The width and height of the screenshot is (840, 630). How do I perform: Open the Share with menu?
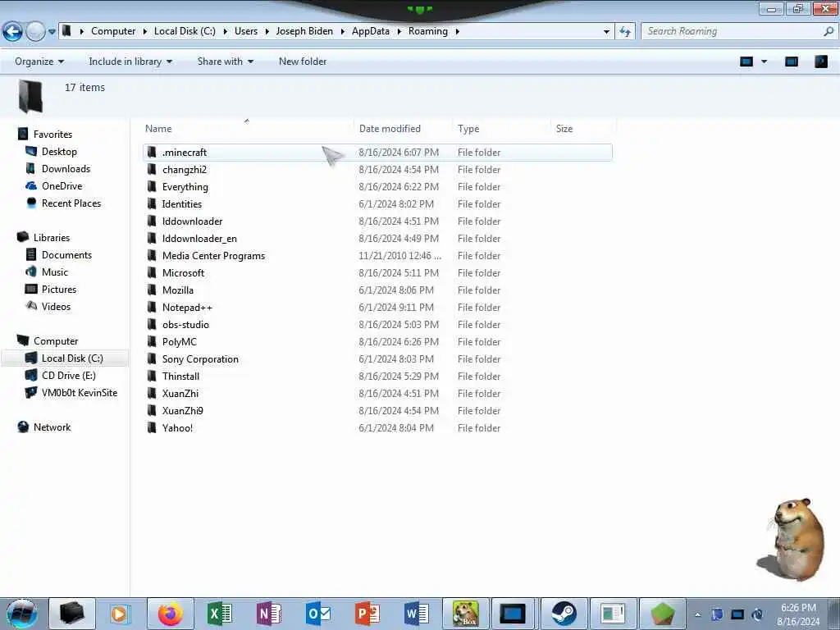[225, 62]
